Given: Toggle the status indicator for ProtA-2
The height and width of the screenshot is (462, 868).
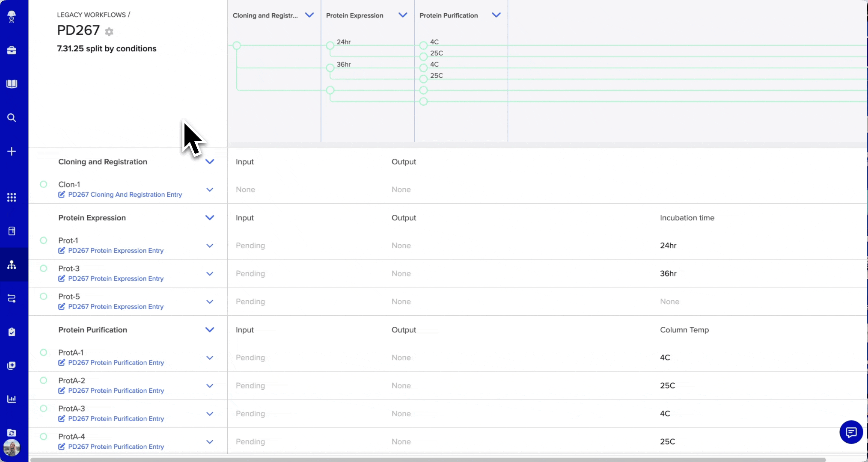Looking at the screenshot, I should point(43,380).
